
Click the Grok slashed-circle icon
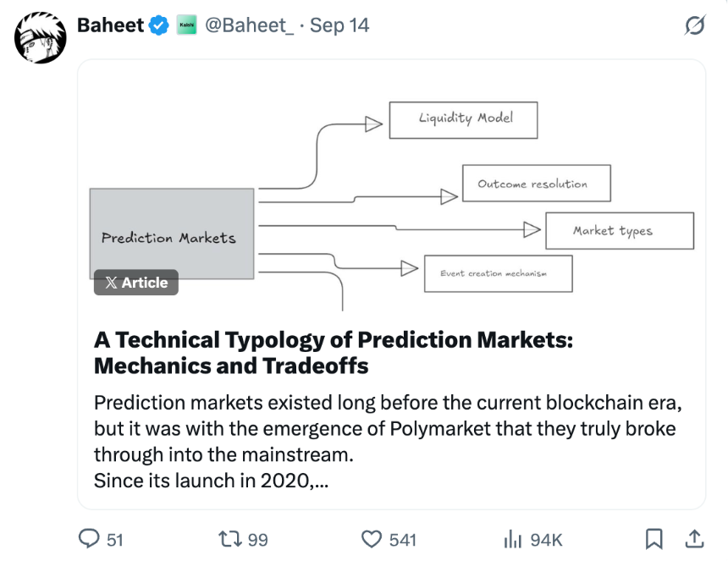[x=694, y=25]
